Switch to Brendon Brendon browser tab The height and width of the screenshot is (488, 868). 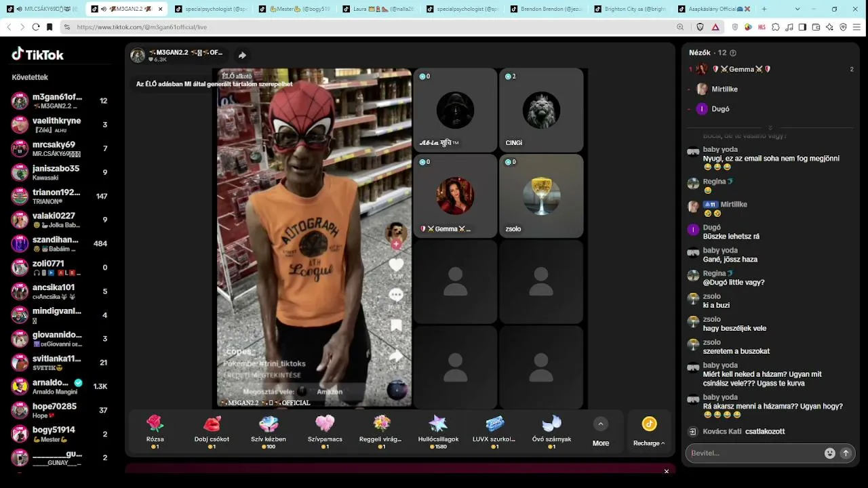click(x=547, y=9)
